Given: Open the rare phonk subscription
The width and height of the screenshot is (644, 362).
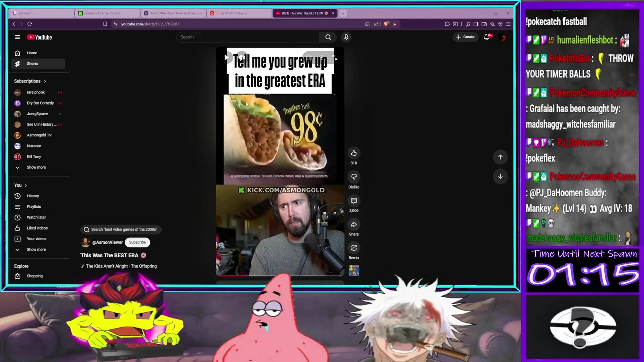Looking at the screenshot, I should tap(38, 92).
